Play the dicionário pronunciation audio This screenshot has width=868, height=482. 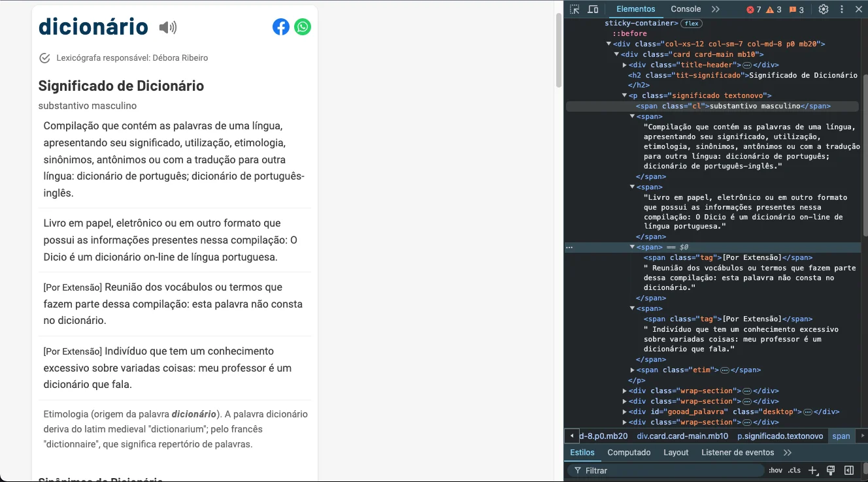pyautogui.click(x=168, y=27)
